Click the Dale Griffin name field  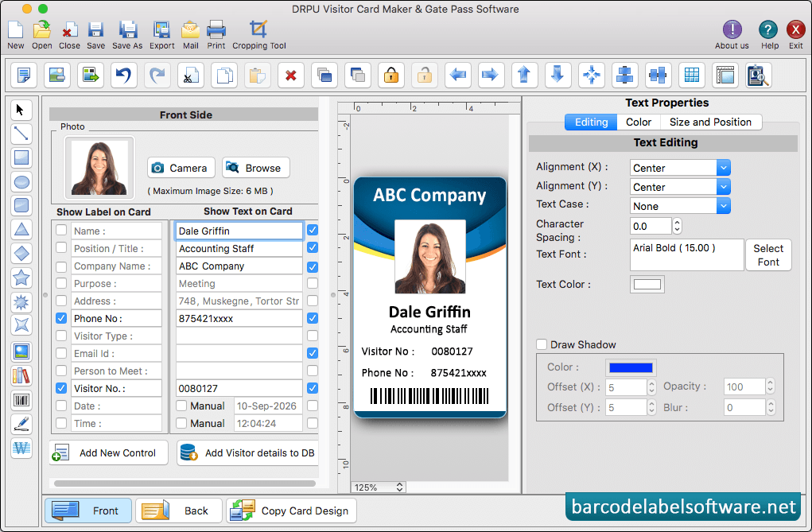click(x=239, y=231)
